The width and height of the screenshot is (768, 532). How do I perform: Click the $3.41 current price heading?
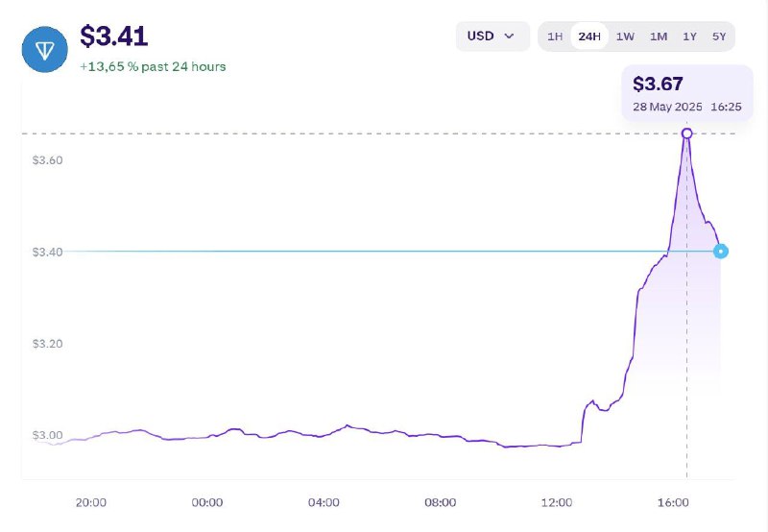pyautogui.click(x=113, y=36)
